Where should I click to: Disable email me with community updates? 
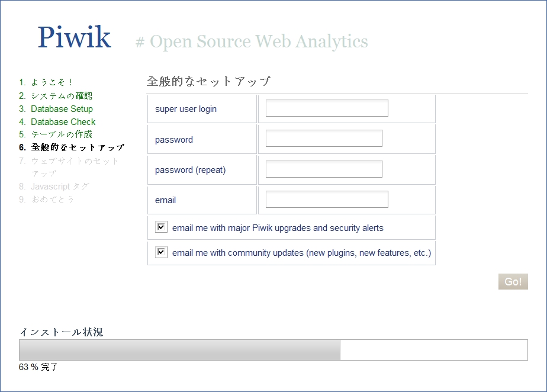point(160,251)
